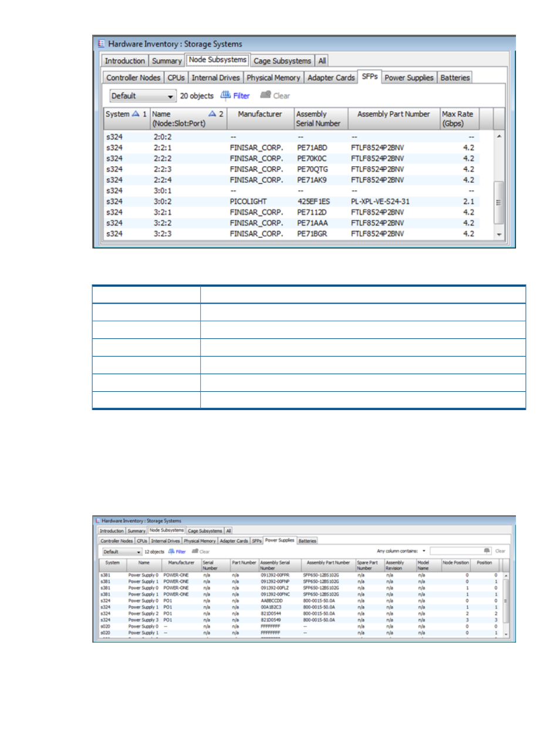Click the binoculars search icon in the lower window
Image resolution: width=560 pixels, height=746 pixels.
(x=487, y=551)
